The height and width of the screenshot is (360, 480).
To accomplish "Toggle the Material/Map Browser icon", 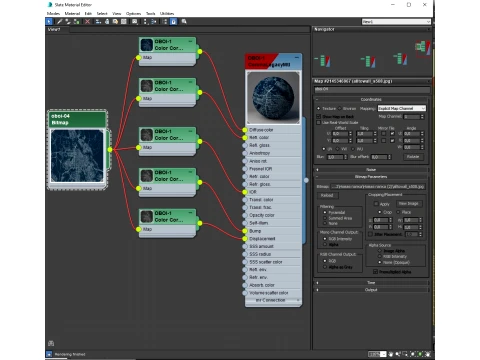I will pyautogui.click(x=165, y=22).
